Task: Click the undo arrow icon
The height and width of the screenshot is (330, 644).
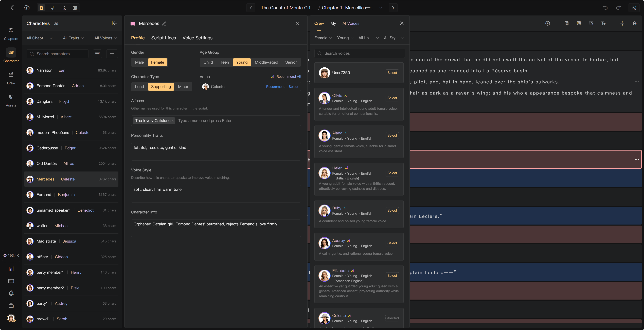Action: click(x=605, y=8)
